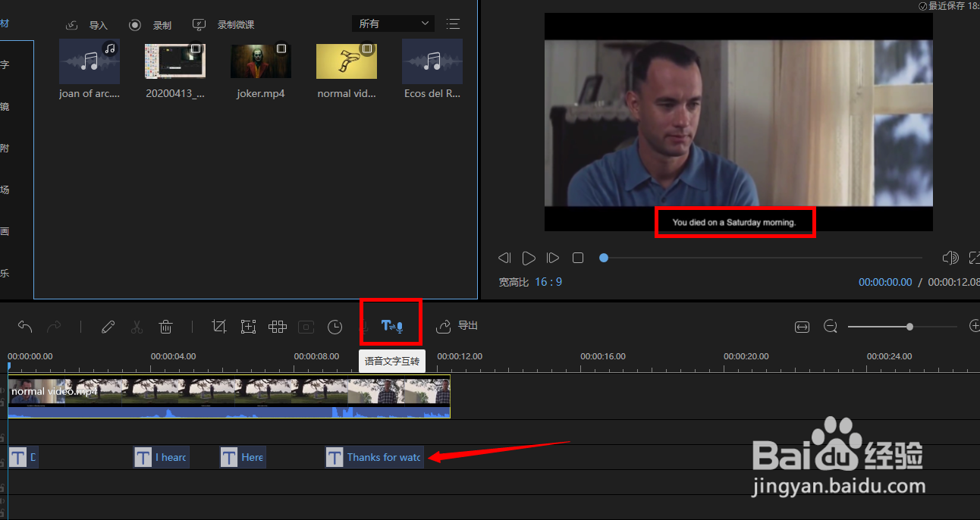Click the 导入 import button

point(87,25)
